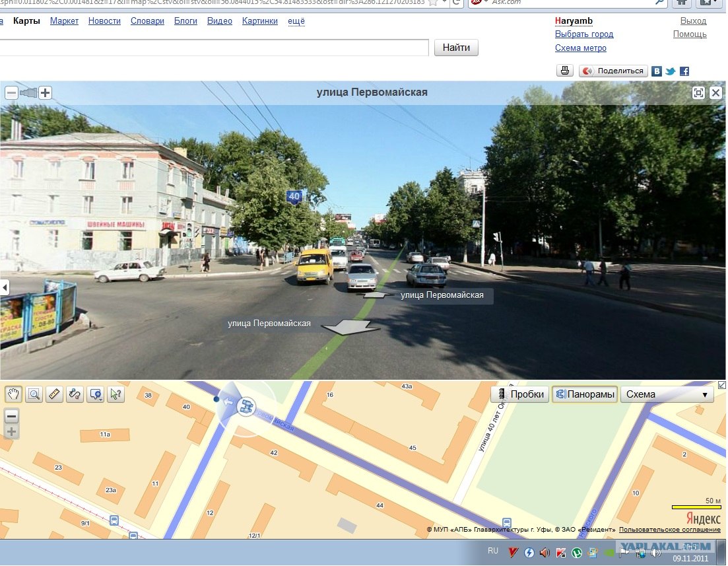Select the hand pan tool on map
Image resolution: width=728 pixels, height=566 pixels.
click(x=13, y=394)
